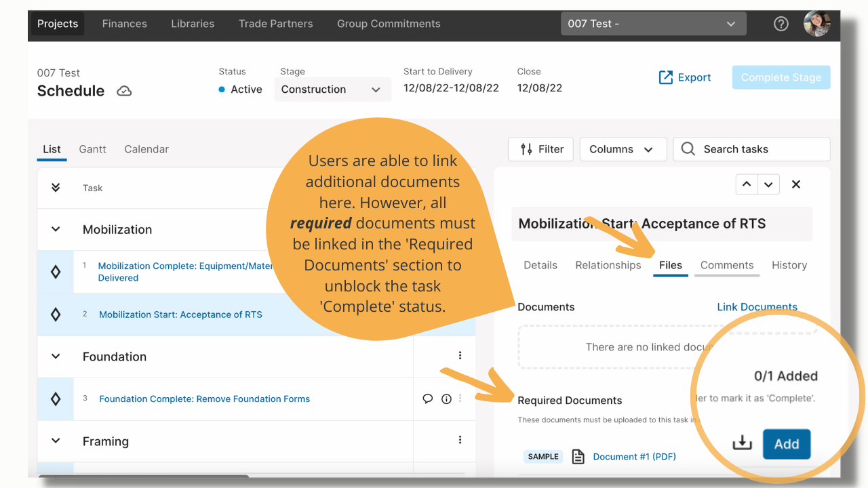This screenshot has width=868, height=488.
Task: Collapse all tasks with double chevron
Action: 56,188
